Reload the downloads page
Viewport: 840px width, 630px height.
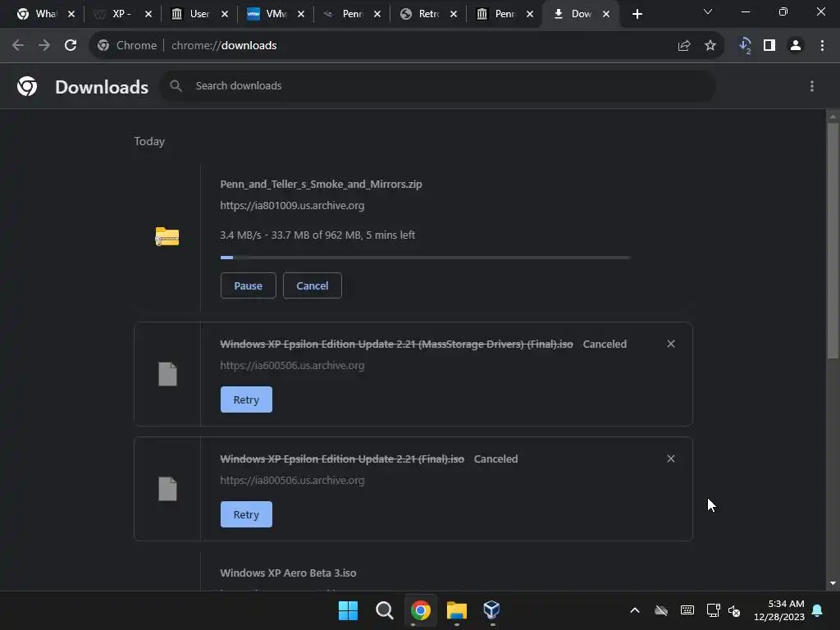pyautogui.click(x=71, y=46)
